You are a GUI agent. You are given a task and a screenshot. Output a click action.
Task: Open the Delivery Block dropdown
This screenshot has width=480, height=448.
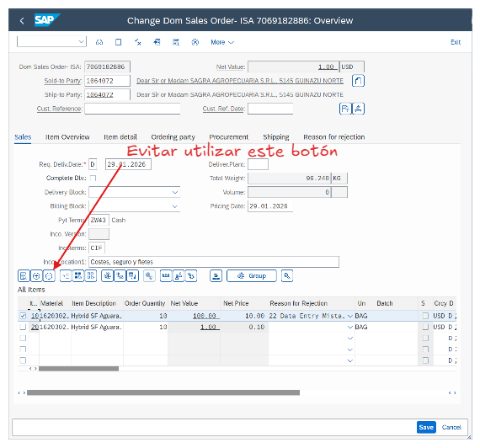click(x=175, y=192)
